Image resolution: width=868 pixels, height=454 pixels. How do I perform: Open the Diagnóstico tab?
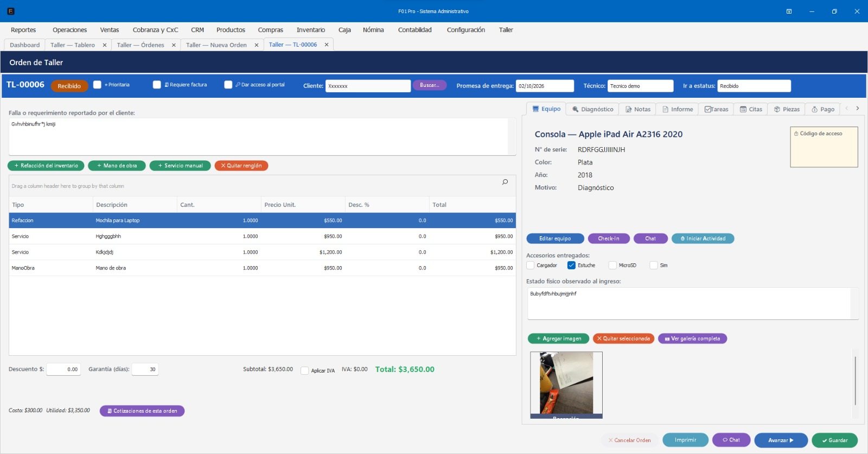[592, 109]
